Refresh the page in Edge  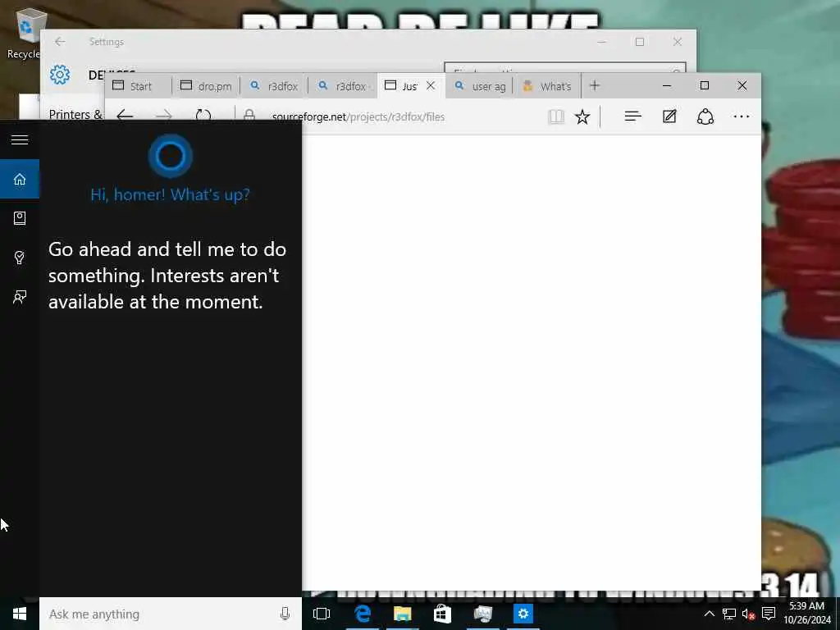pos(203,116)
